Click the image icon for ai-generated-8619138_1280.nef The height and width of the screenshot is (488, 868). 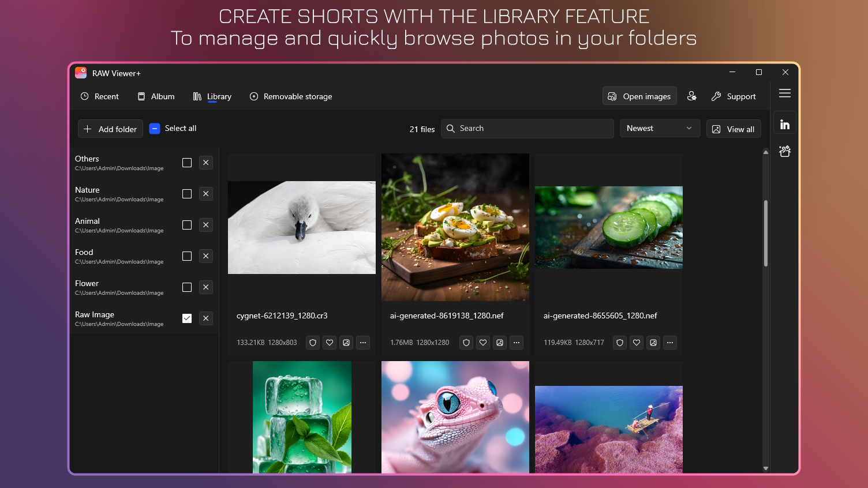[500, 343]
